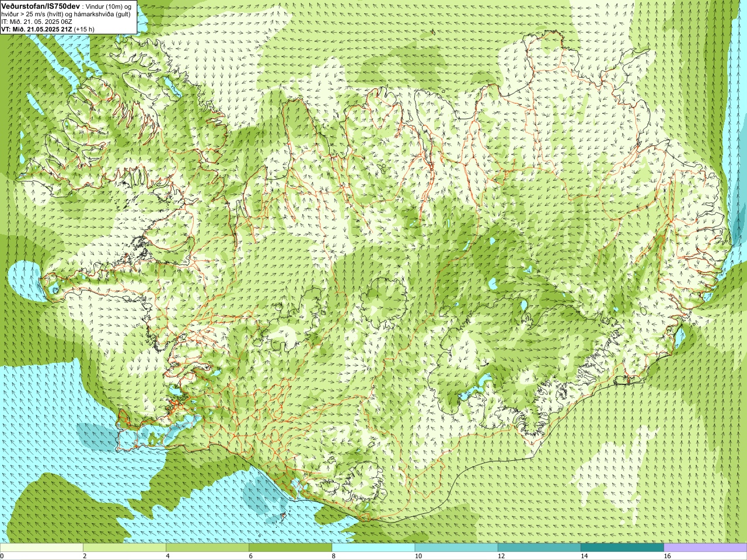
Task: Click the '14' scale label
Action: [x=584, y=556]
